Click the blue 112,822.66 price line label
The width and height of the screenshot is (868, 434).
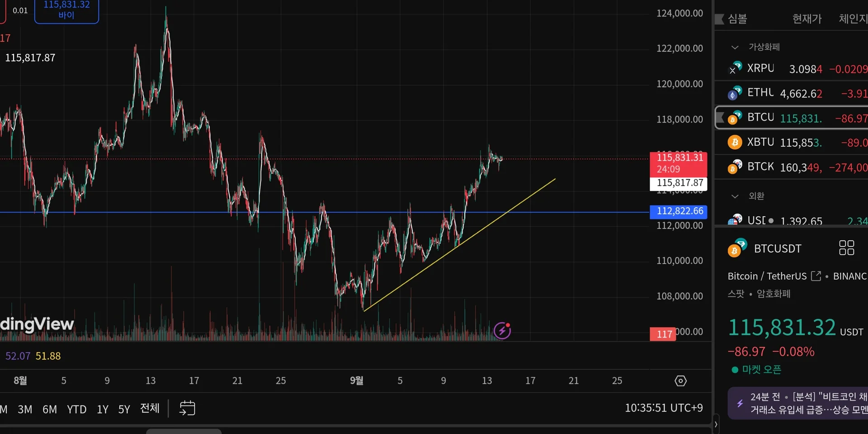(x=679, y=211)
